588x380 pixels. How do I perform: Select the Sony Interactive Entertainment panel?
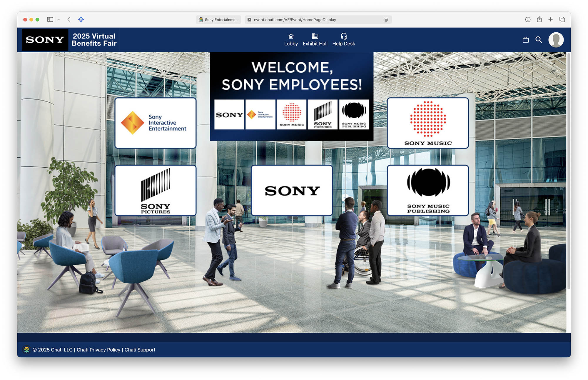[x=156, y=123]
